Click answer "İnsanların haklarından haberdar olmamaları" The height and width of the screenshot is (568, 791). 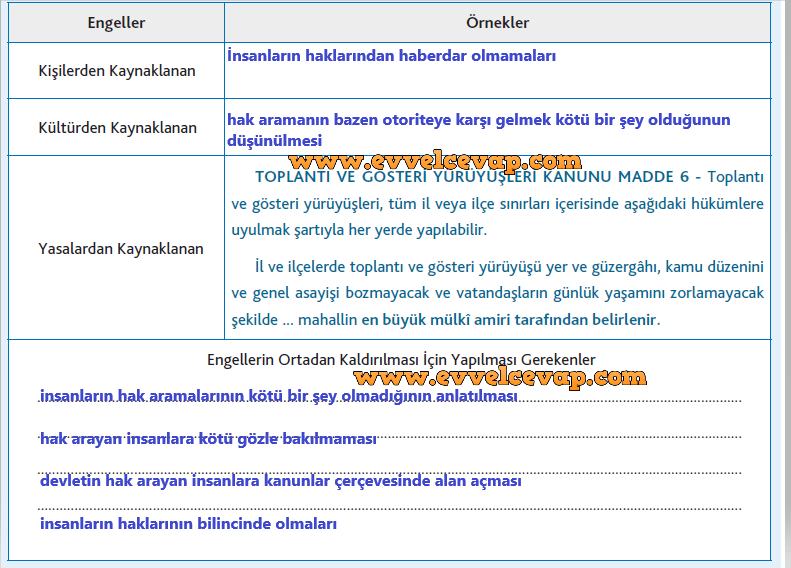click(391, 56)
